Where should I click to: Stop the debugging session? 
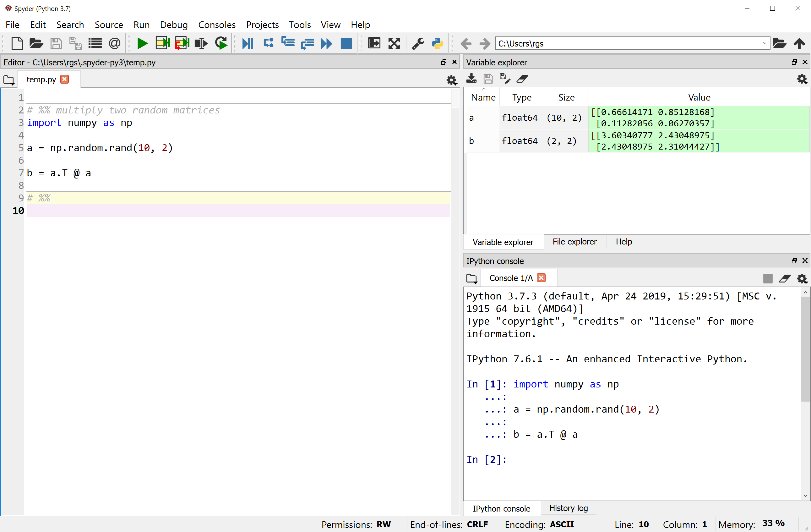346,43
